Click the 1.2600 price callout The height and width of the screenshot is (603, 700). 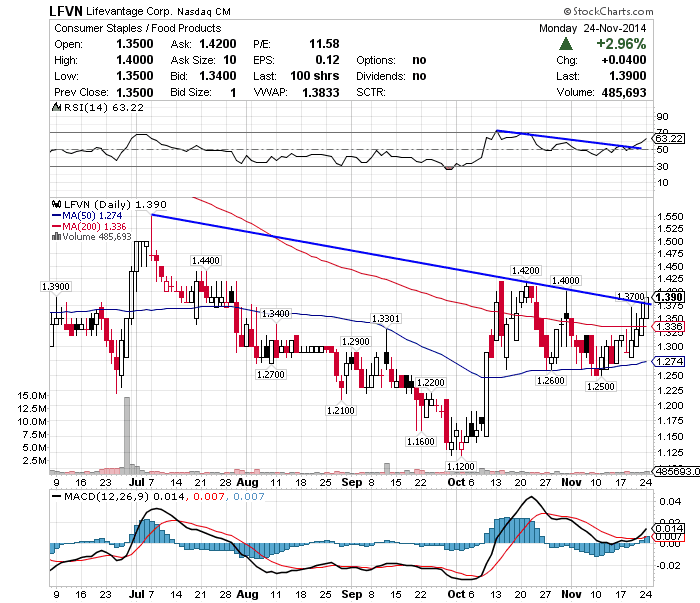(551, 380)
